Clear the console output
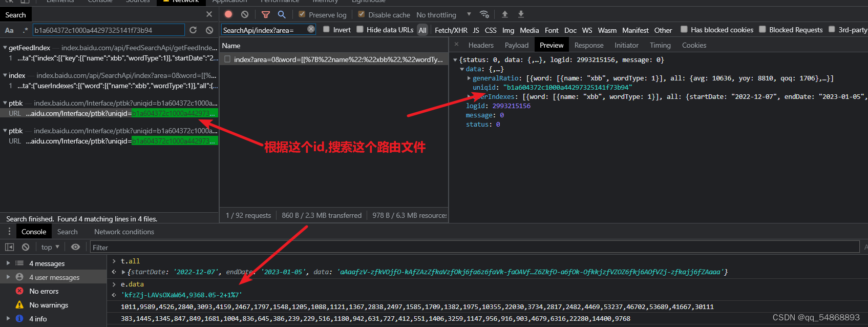 click(26, 247)
